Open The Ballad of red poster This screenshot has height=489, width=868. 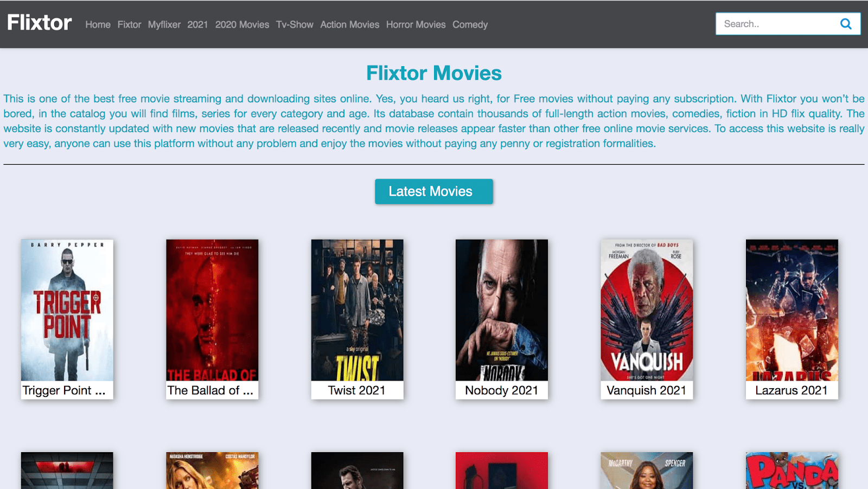[212, 310]
